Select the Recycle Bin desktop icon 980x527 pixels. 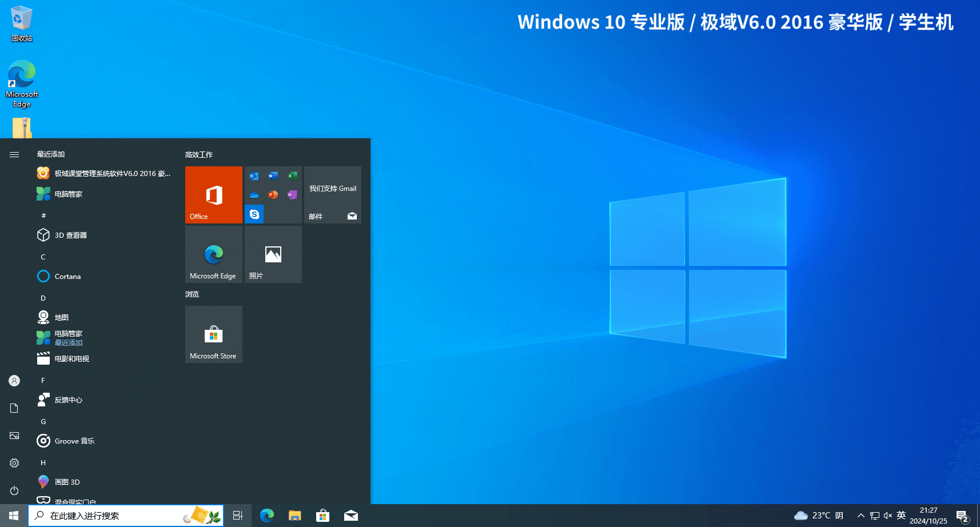[x=22, y=24]
